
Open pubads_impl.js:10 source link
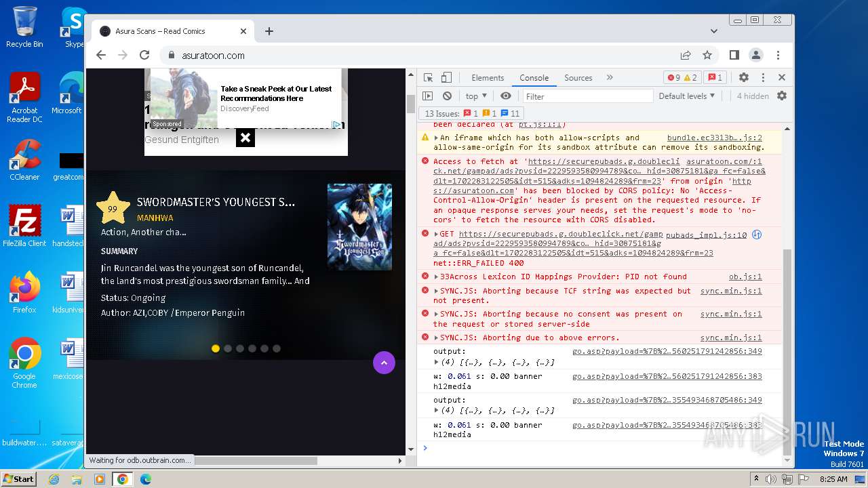[706, 235]
